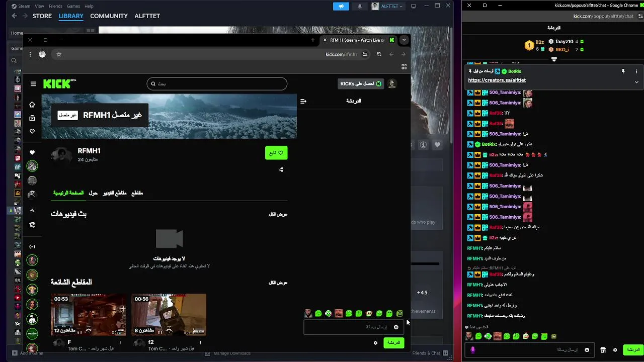Screen dimensions: 644x362
Task: Open Steam Friends menu
Action: click(55, 6)
